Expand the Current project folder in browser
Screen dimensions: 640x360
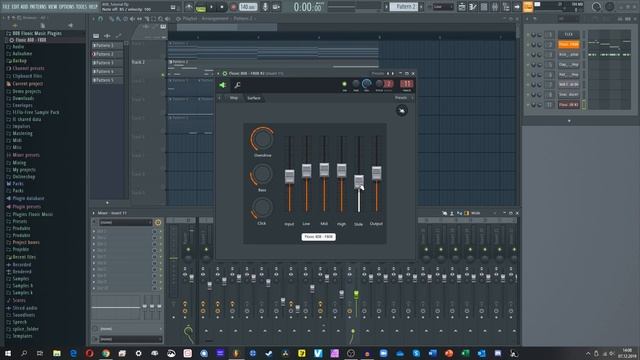(x=27, y=84)
